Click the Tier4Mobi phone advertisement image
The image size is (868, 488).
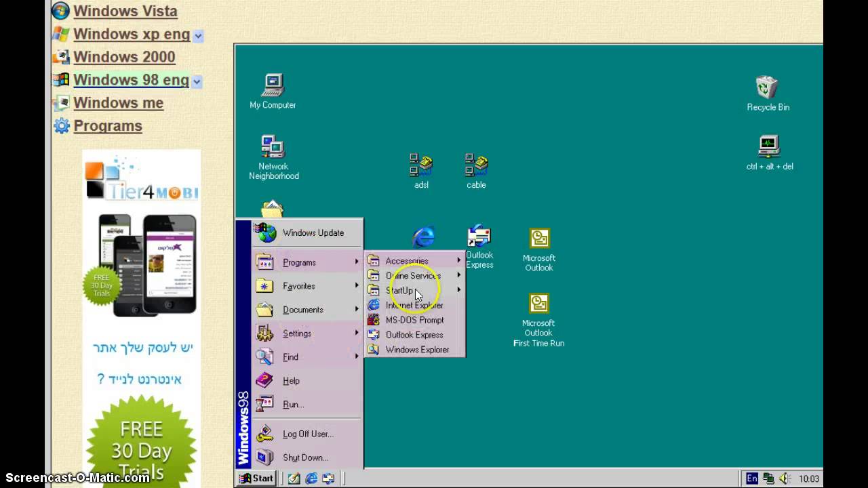(142, 264)
